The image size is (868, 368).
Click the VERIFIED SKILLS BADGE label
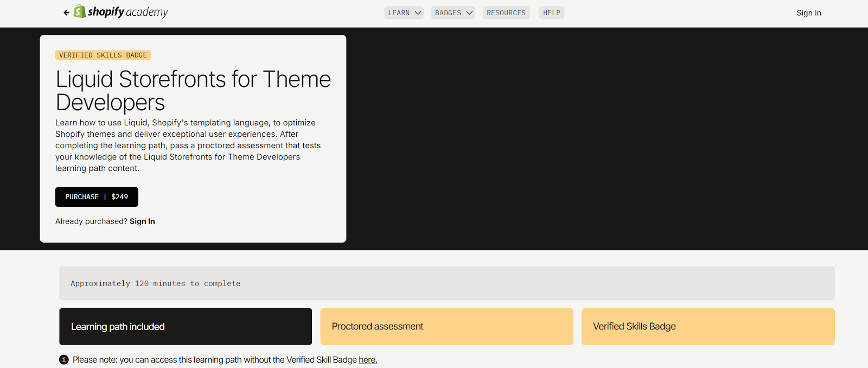point(103,55)
